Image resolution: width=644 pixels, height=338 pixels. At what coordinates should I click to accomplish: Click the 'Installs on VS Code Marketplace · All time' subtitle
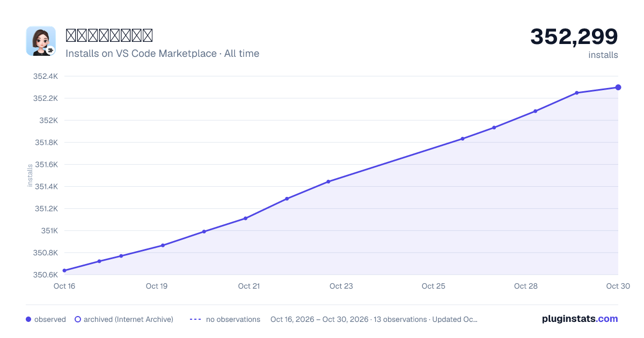pyautogui.click(x=162, y=54)
